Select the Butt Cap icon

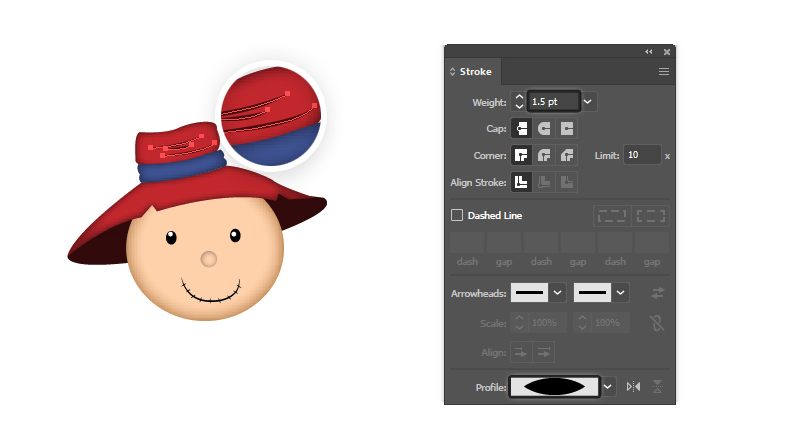point(521,128)
